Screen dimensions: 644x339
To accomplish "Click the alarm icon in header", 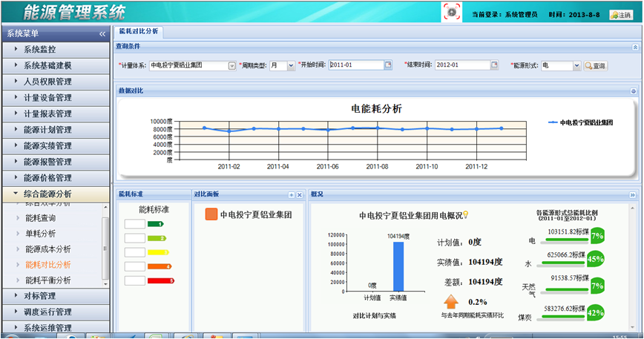I will [x=451, y=13].
